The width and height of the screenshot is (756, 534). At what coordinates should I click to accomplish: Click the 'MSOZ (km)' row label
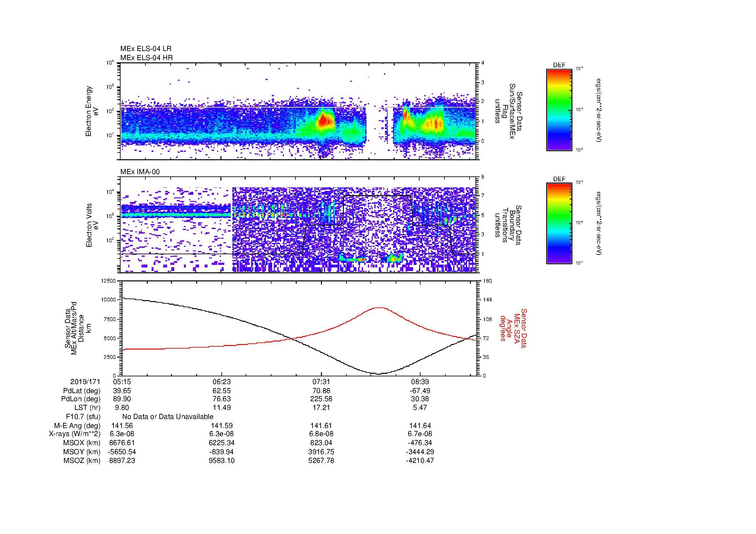[82, 461]
